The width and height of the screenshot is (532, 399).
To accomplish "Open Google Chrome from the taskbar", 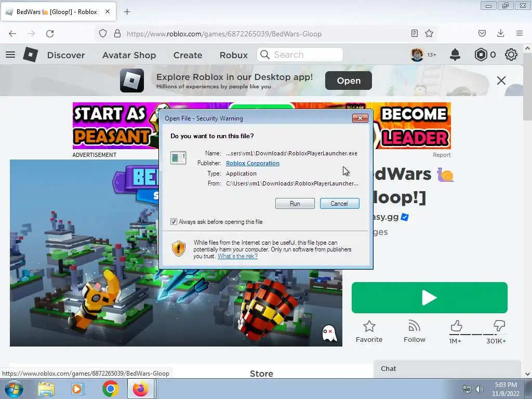I will coord(110,389).
